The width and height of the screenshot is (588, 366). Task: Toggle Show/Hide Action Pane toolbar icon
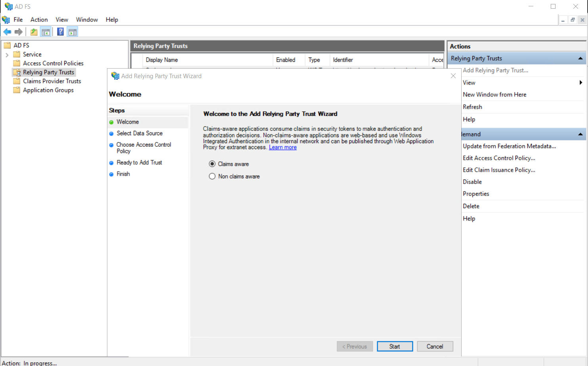click(73, 32)
